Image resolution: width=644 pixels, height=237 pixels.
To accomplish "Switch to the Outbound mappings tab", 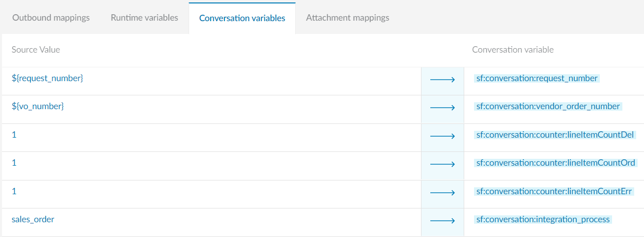I will click(51, 18).
